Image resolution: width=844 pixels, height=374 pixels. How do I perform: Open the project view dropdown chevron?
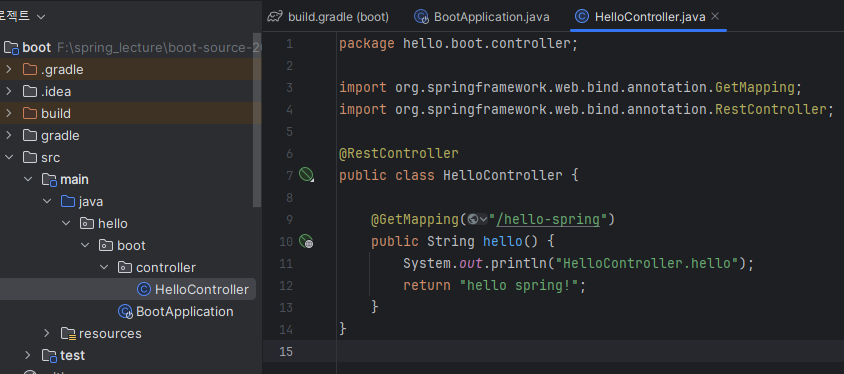tap(40, 17)
